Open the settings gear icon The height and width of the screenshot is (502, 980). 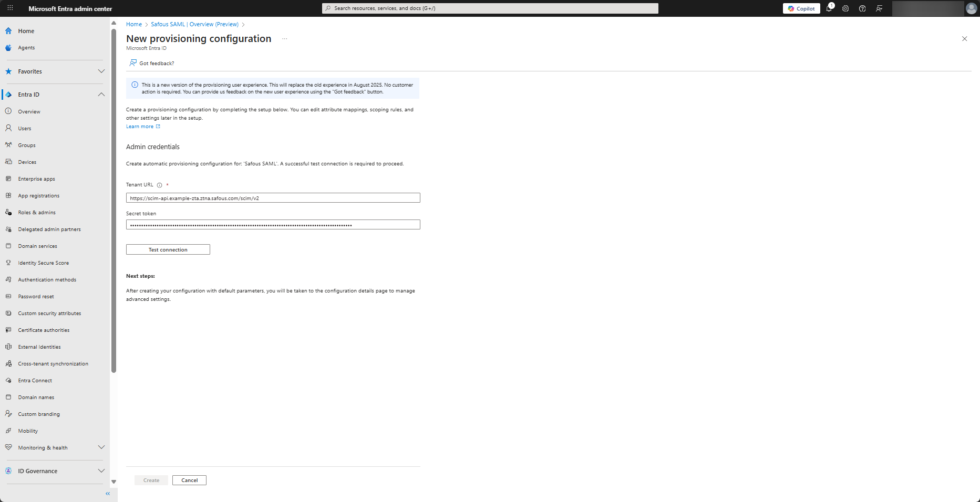[845, 8]
